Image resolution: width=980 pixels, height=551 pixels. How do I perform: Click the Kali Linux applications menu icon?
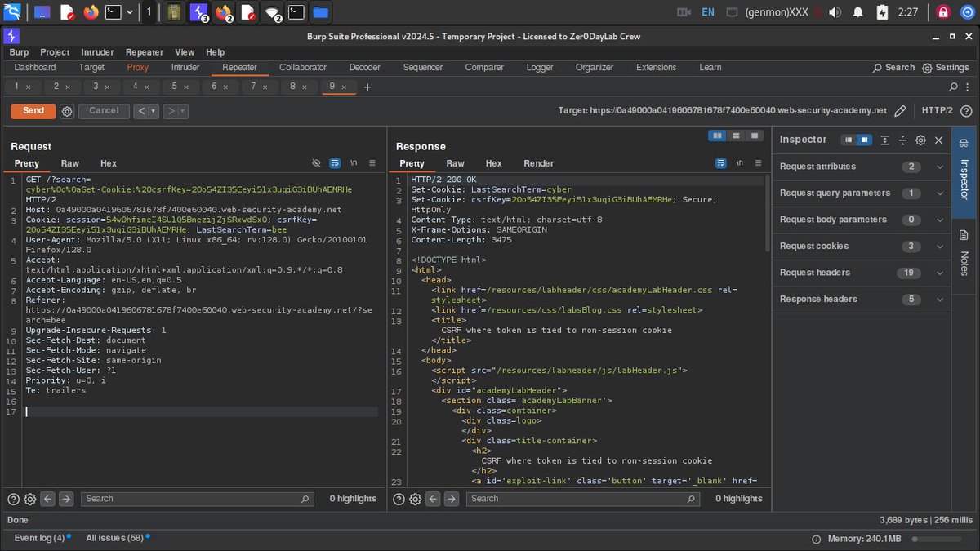12,12
